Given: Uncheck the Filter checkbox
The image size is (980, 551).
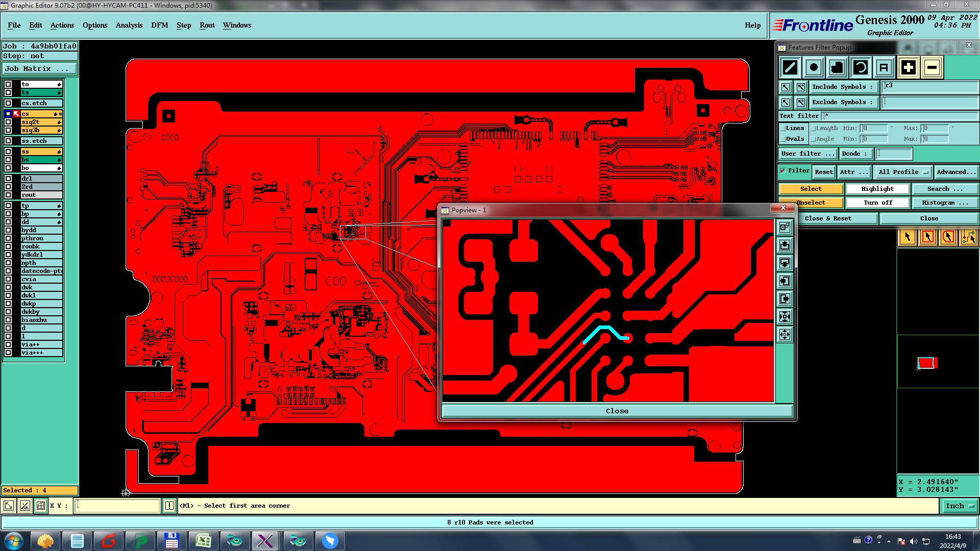Looking at the screenshot, I should click(x=783, y=171).
